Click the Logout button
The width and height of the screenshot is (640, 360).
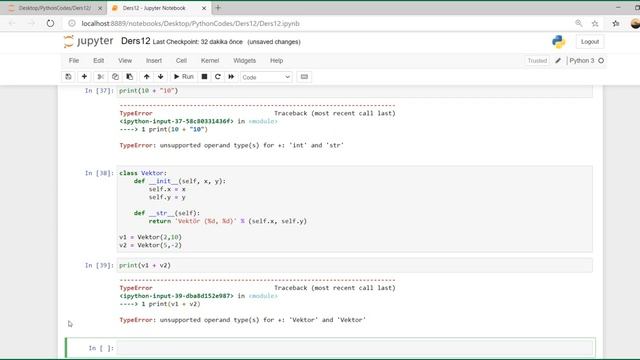point(590,42)
